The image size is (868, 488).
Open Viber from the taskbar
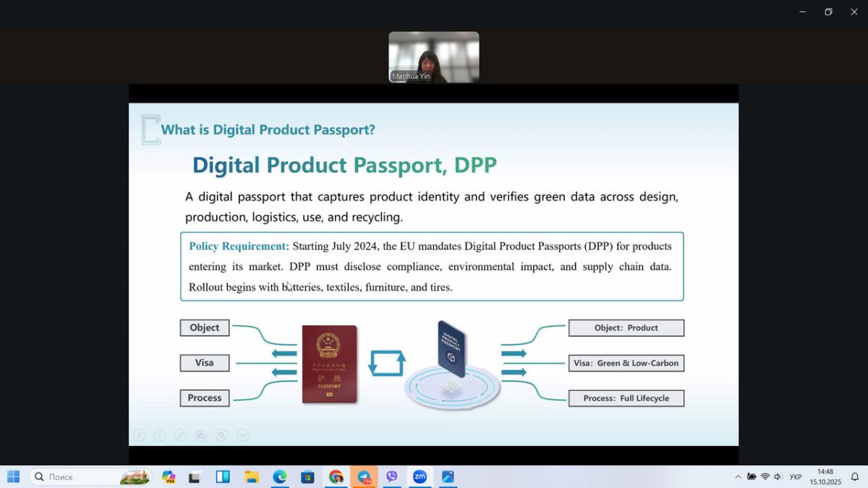click(x=392, y=476)
